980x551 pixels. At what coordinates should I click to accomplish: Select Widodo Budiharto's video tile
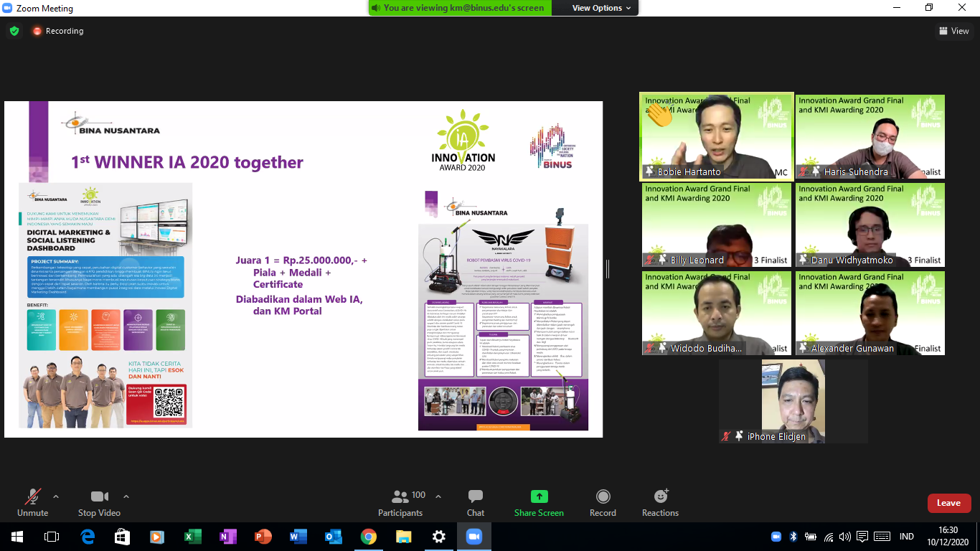pyautogui.click(x=716, y=313)
